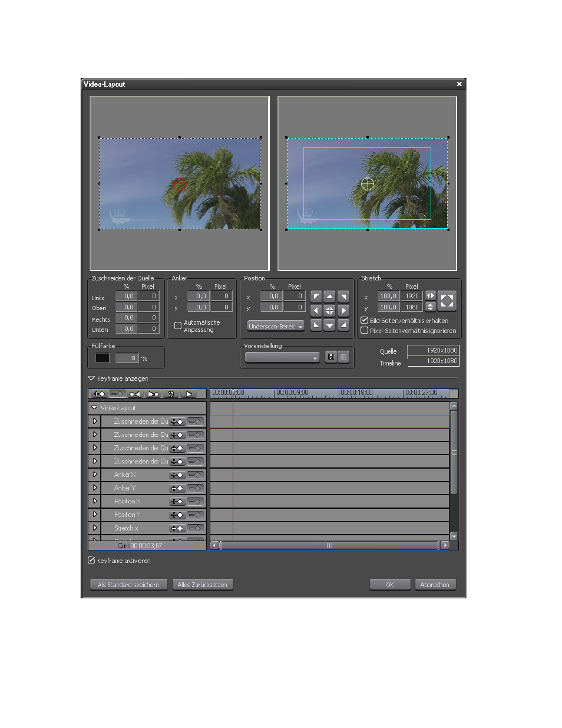Open the Voreinstellung preset dropdown
The image size is (562, 728).
click(x=282, y=357)
